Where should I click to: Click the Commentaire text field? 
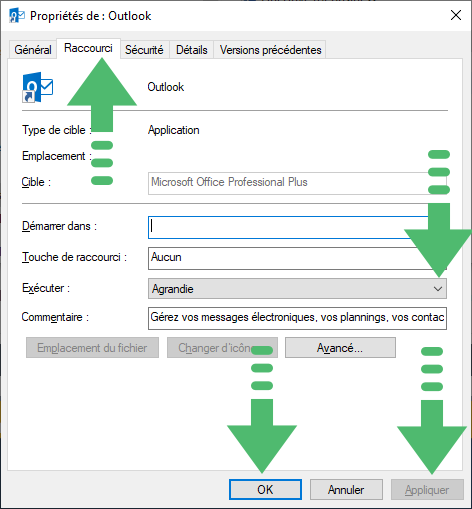pyautogui.click(x=297, y=318)
